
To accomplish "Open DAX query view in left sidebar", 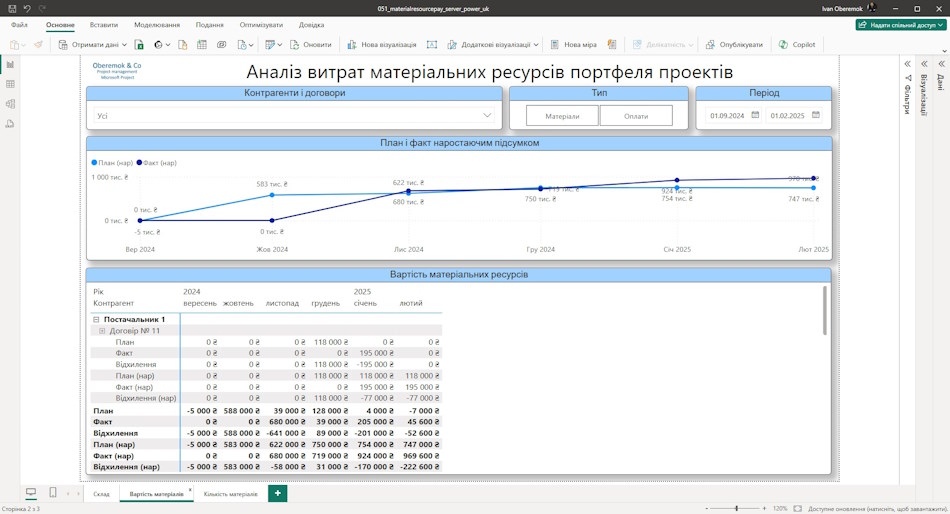I will [10, 124].
